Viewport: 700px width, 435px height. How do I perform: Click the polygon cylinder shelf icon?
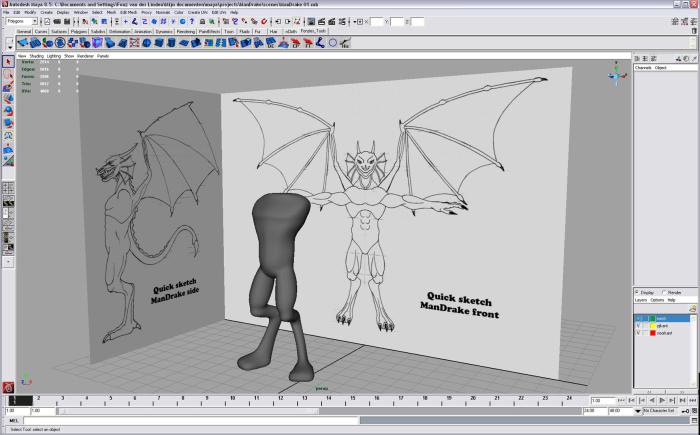pos(171,43)
